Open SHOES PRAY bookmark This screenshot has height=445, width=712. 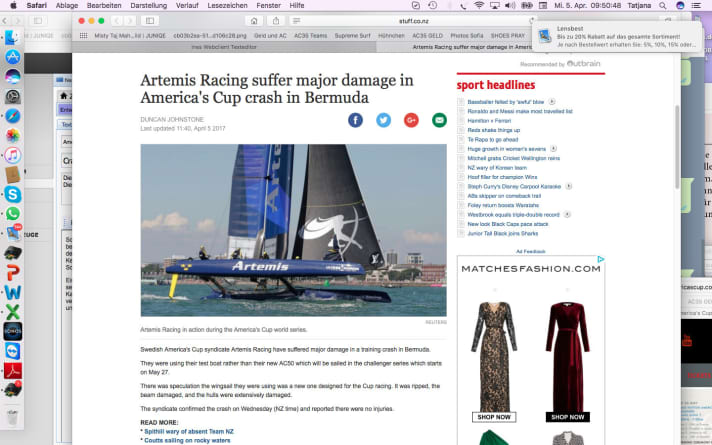click(508, 35)
